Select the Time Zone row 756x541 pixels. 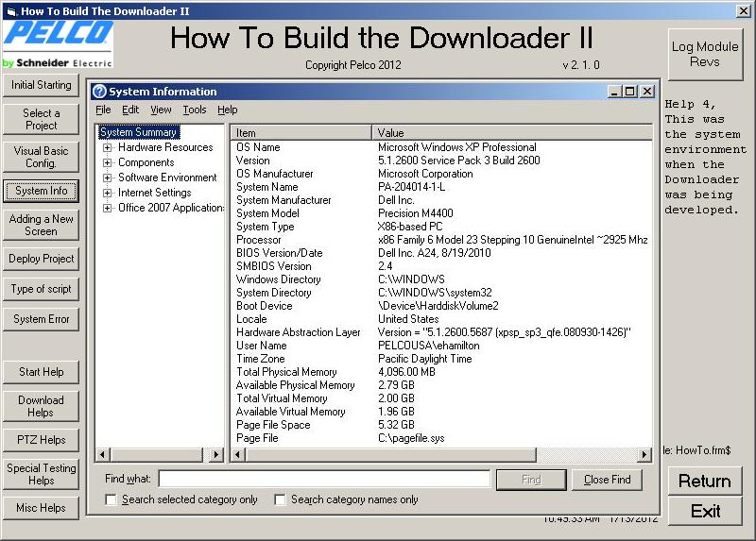[441, 359]
